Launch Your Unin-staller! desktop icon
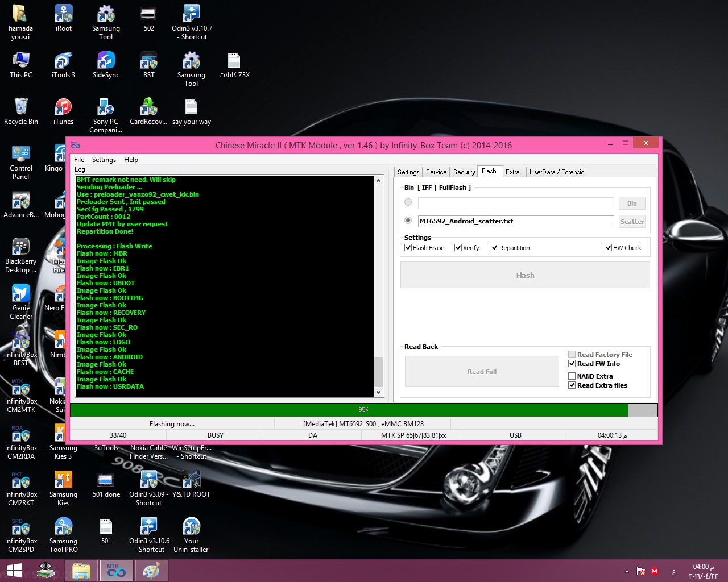Screen dimensions: 728x582 192,535
